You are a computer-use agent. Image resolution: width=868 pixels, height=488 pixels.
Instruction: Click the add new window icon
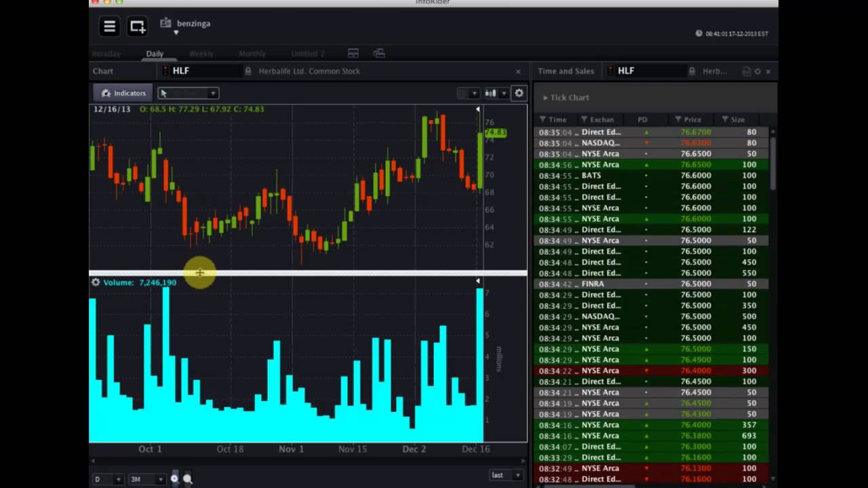[x=138, y=26]
